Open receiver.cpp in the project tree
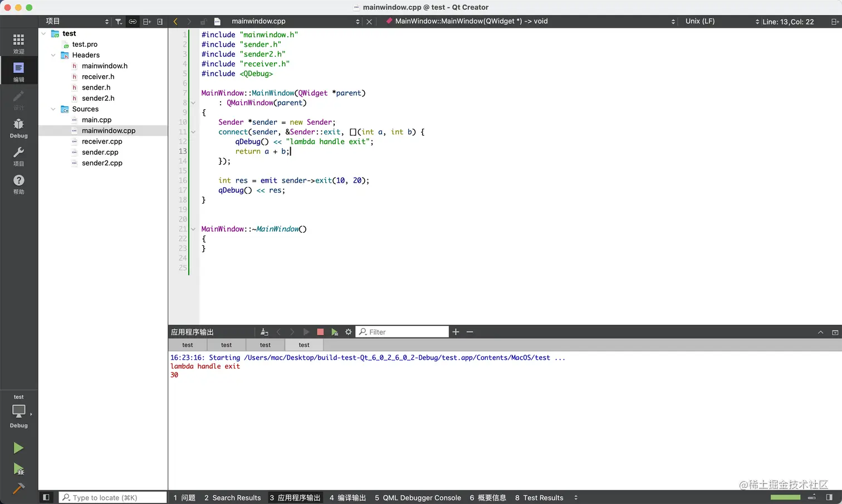This screenshot has height=504, width=842. pos(102,141)
